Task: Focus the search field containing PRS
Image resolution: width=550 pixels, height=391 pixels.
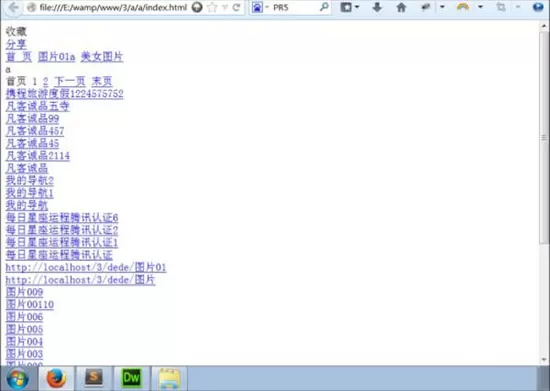Action: click(x=295, y=7)
